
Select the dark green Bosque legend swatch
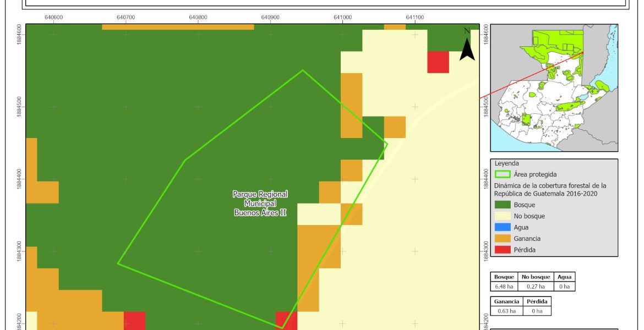click(x=502, y=205)
